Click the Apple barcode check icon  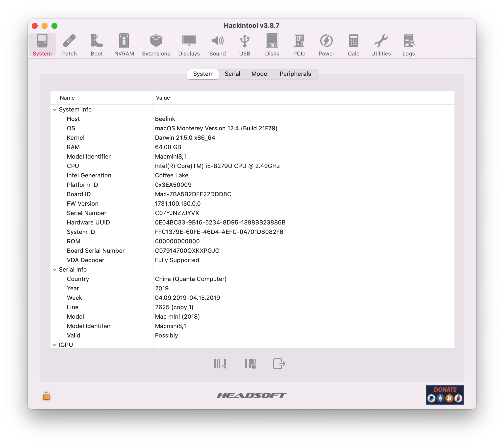[x=250, y=364]
